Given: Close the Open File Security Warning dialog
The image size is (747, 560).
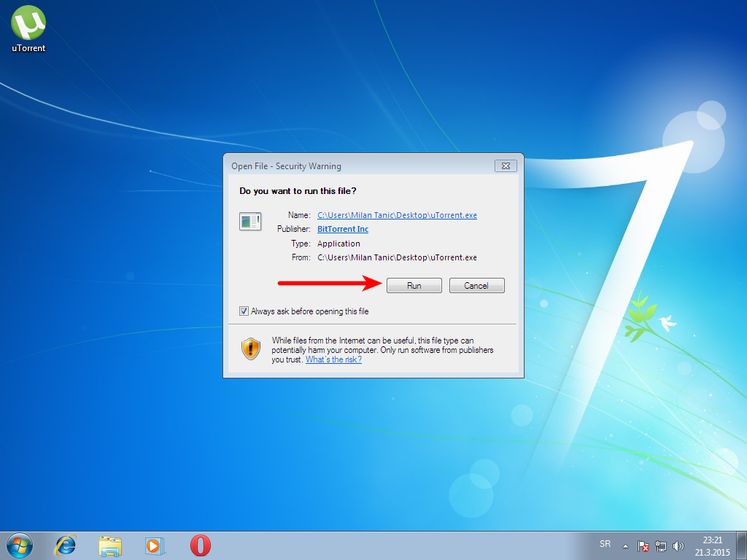Looking at the screenshot, I should point(506,166).
